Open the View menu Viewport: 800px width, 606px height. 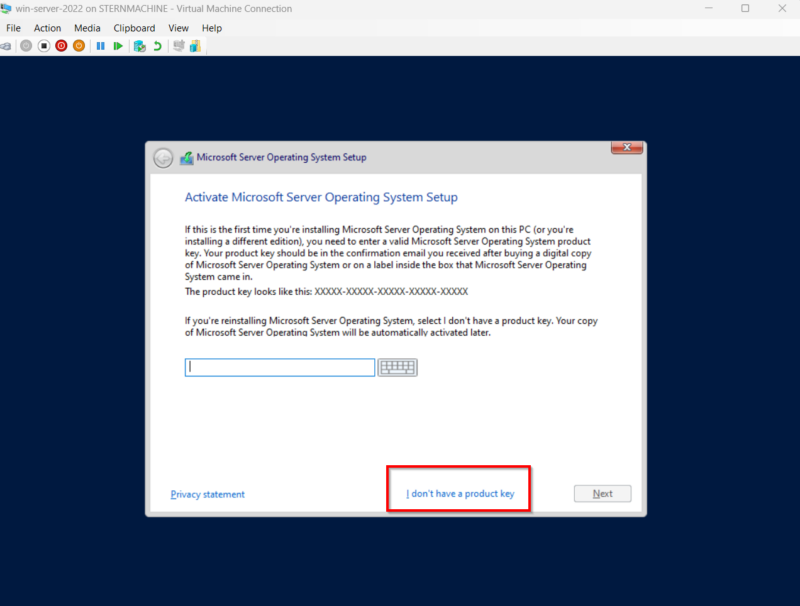pos(179,28)
